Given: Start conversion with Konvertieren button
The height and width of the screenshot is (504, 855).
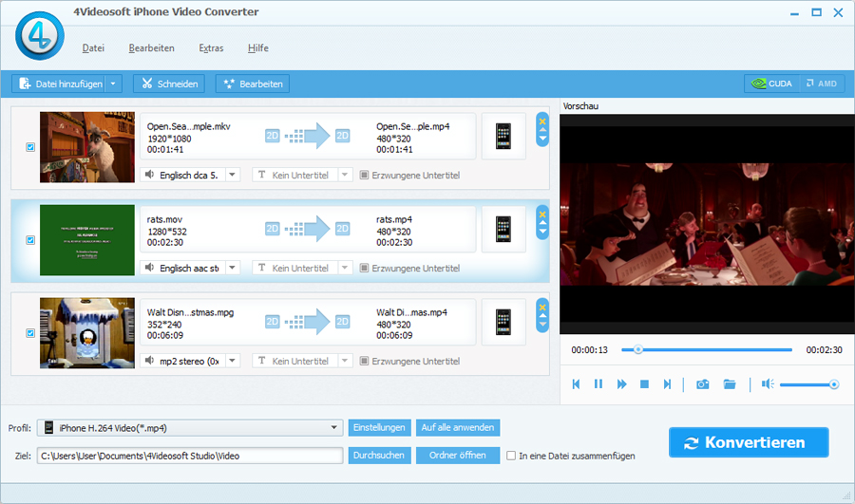Looking at the screenshot, I should [x=749, y=442].
